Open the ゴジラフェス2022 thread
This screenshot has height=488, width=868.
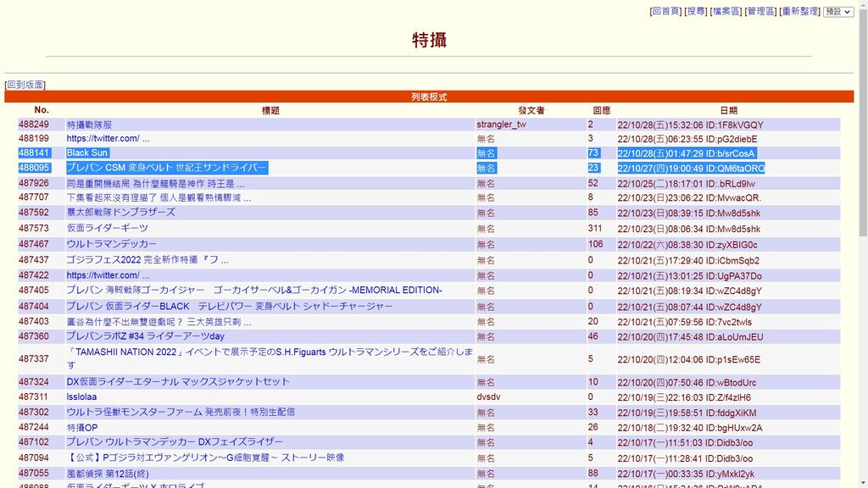[x=147, y=260]
